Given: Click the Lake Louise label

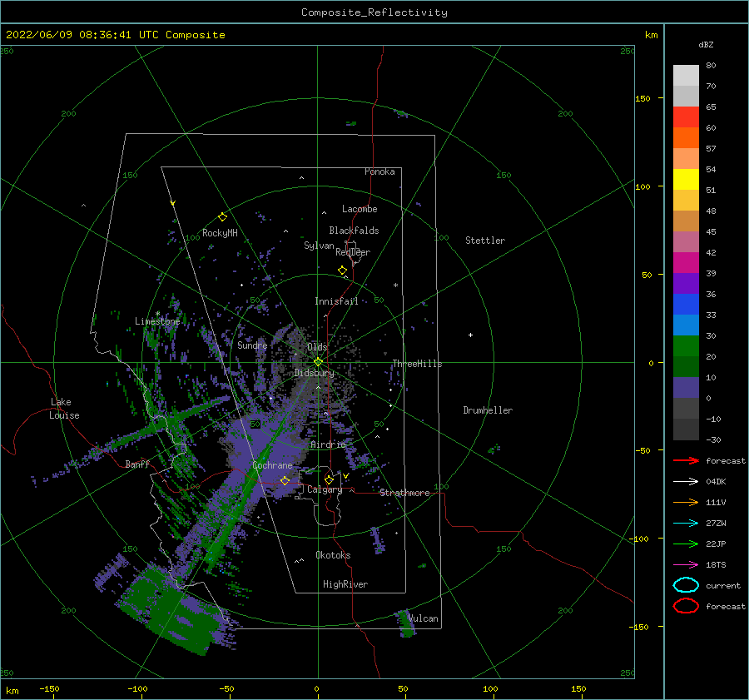Looking at the screenshot, I should tap(64, 409).
